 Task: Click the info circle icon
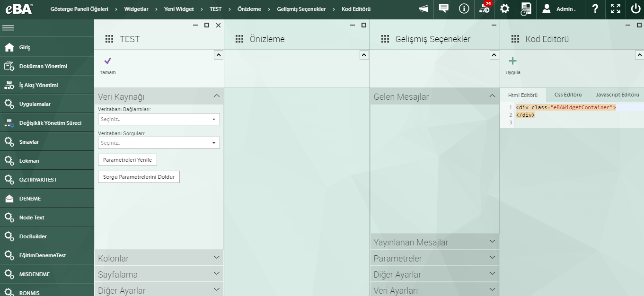(x=464, y=9)
